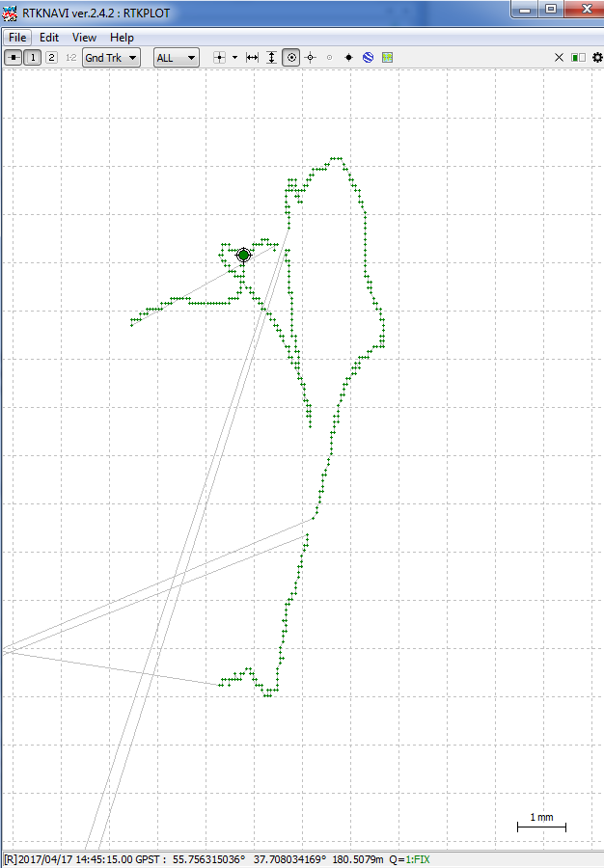Open the blue globe map view icon

[x=368, y=58]
